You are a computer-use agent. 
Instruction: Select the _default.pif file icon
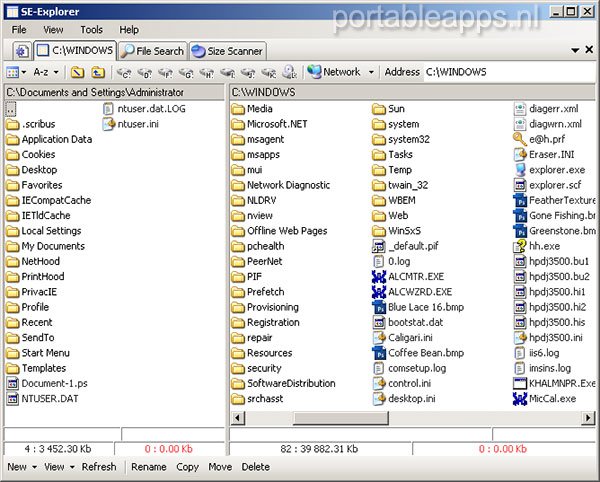click(379, 246)
